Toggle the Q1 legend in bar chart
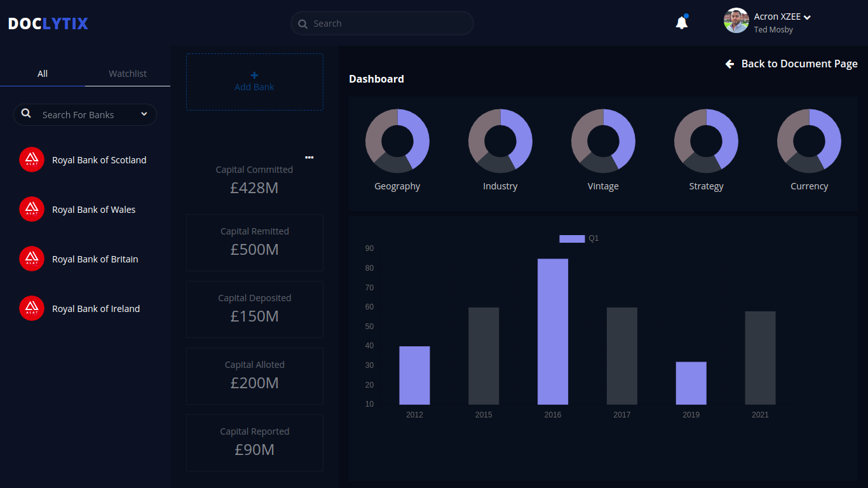Screen dimensions: 868x488 [579, 238]
